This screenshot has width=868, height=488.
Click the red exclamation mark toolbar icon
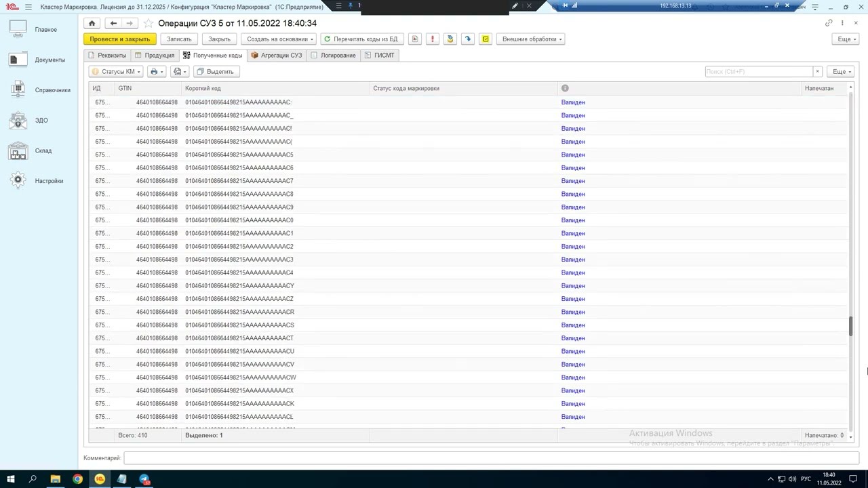tap(433, 39)
